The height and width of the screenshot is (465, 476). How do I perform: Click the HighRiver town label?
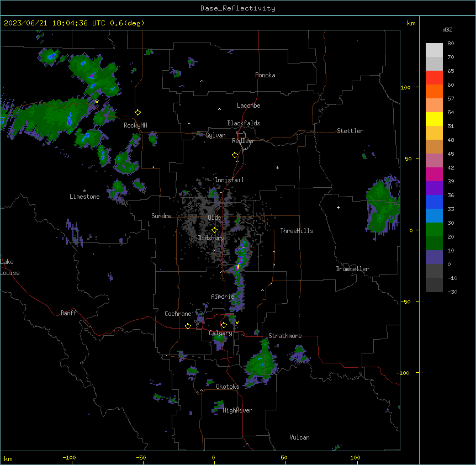237,410
